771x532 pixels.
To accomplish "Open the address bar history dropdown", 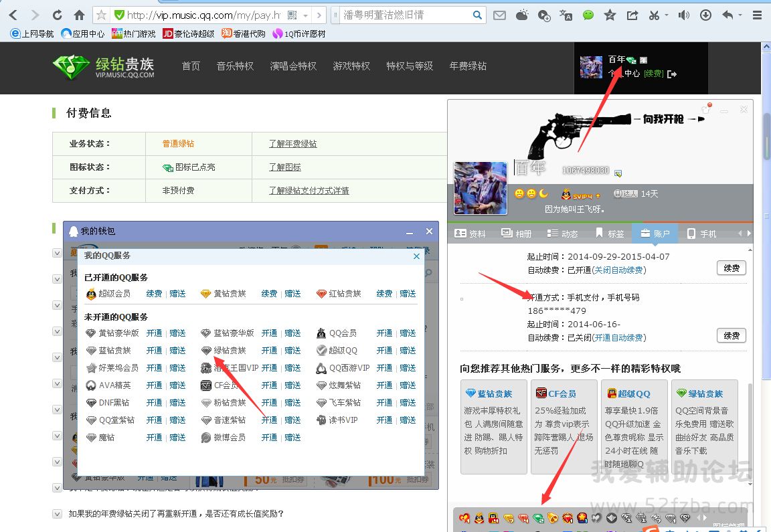I will click(x=305, y=16).
